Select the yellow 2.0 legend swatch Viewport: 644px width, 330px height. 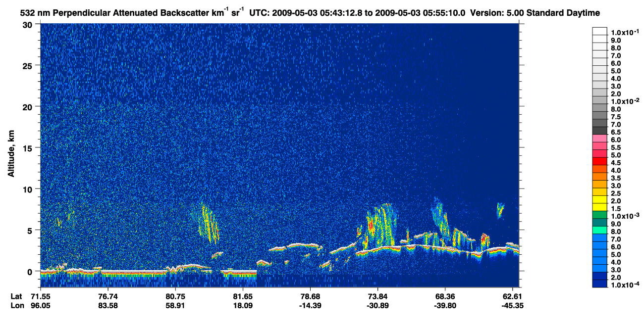[599, 200]
